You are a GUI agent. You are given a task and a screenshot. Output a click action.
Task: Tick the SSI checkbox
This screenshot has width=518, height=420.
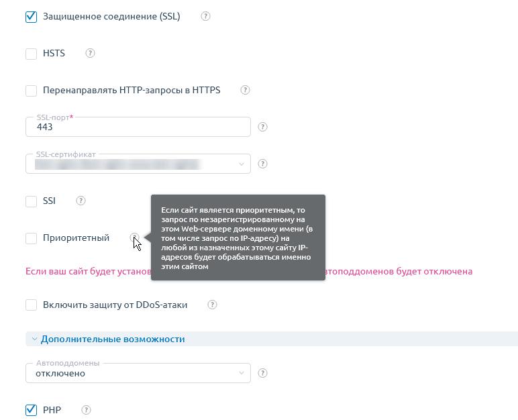(x=31, y=201)
